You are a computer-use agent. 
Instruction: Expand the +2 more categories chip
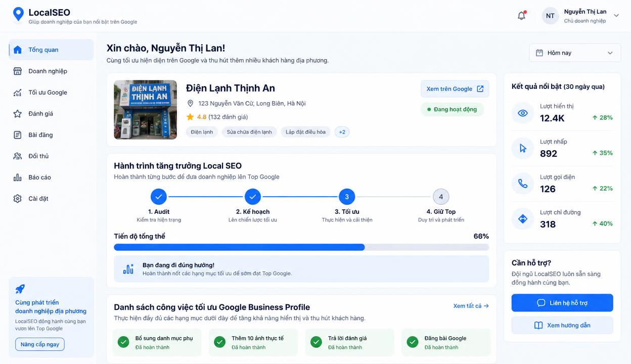click(x=342, y=132)
